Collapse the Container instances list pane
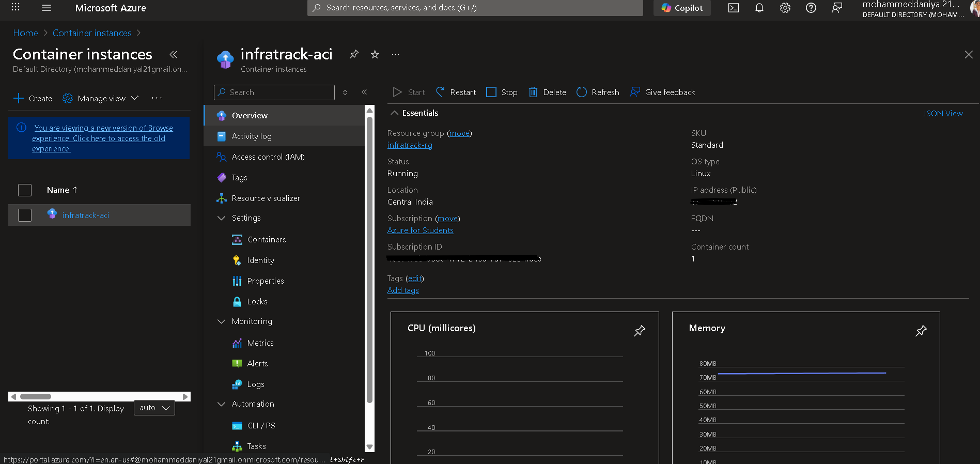980x464 pixels. pos(174,54)
